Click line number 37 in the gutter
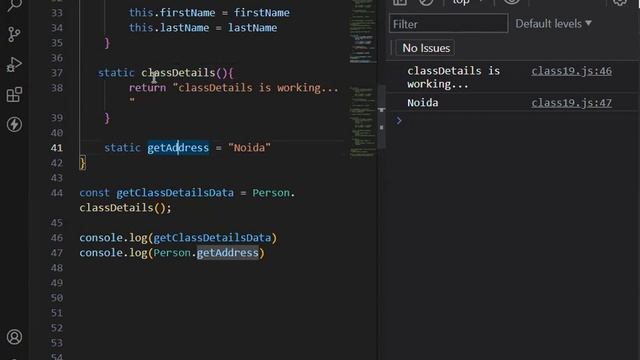The image size is (640, 360). click(x=57, y=73)
